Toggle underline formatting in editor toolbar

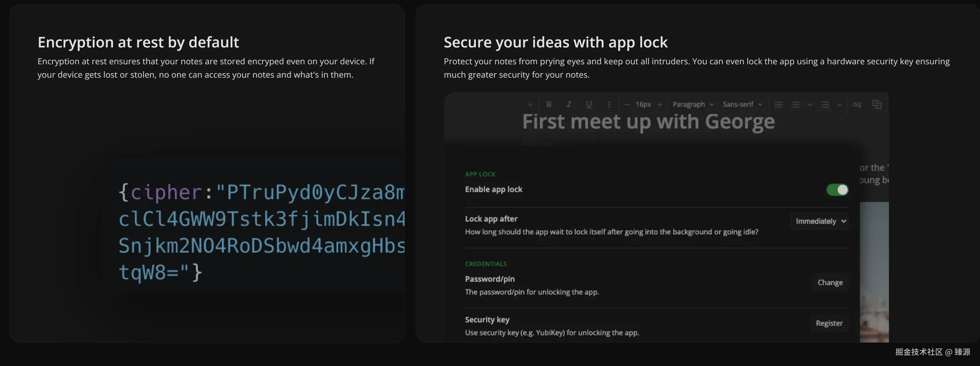point(589,104)
